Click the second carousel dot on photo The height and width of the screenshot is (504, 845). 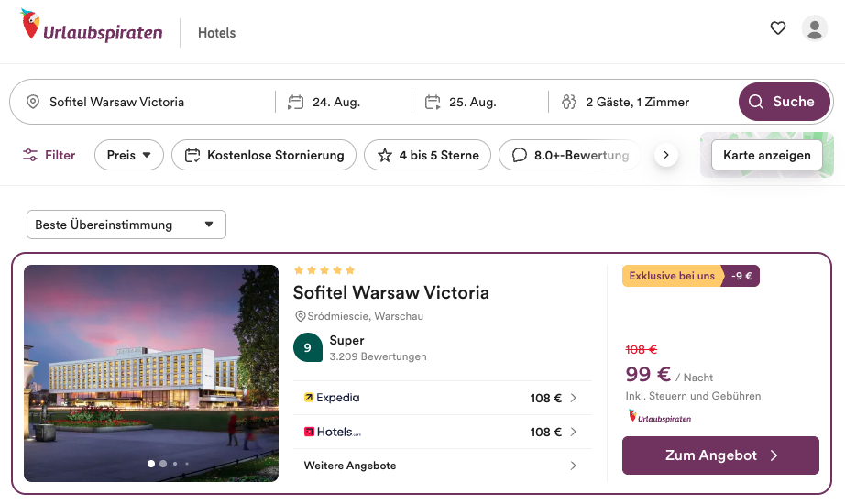[163, 464]
